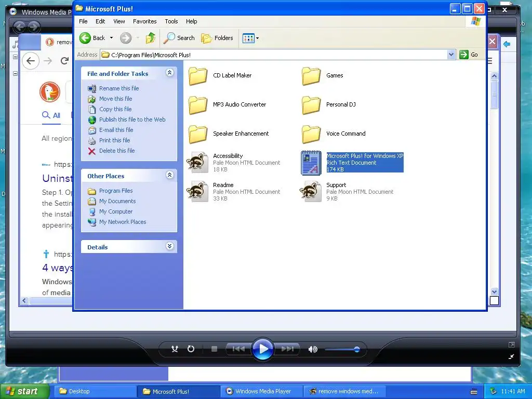This screenshot has width=532, height=399.
Task: Click the browser reload button
Action: (64, 61)
